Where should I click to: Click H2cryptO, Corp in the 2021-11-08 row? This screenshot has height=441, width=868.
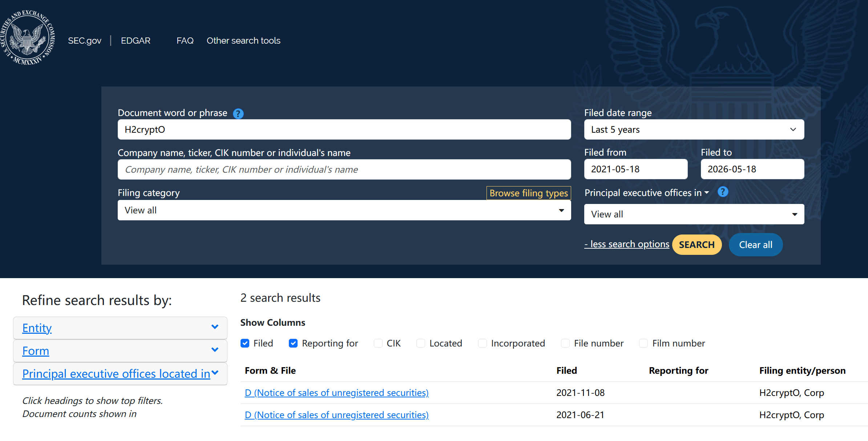click(x=791, y=393)
